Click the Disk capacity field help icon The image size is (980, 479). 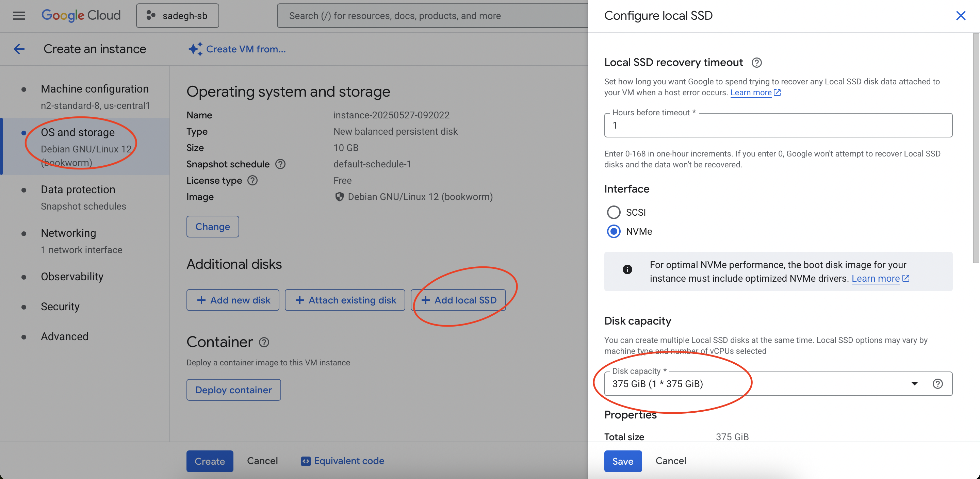coord(937,383)
